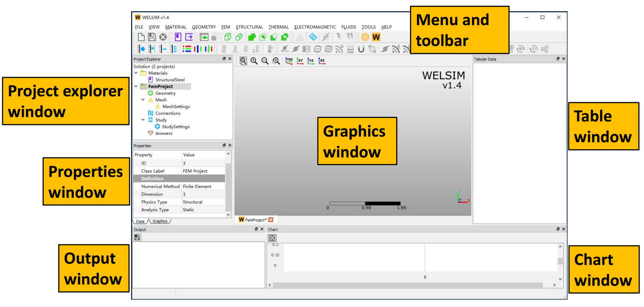Click the Physics Type value Structural
644x307 pixels.
click(x=192, y=202)
